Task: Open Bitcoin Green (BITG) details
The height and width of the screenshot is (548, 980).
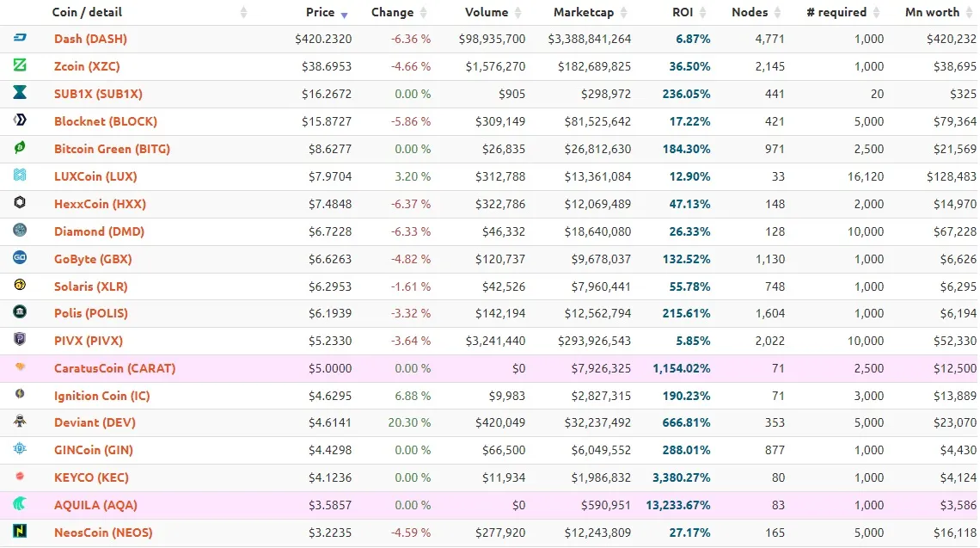Action: (112, 149)
